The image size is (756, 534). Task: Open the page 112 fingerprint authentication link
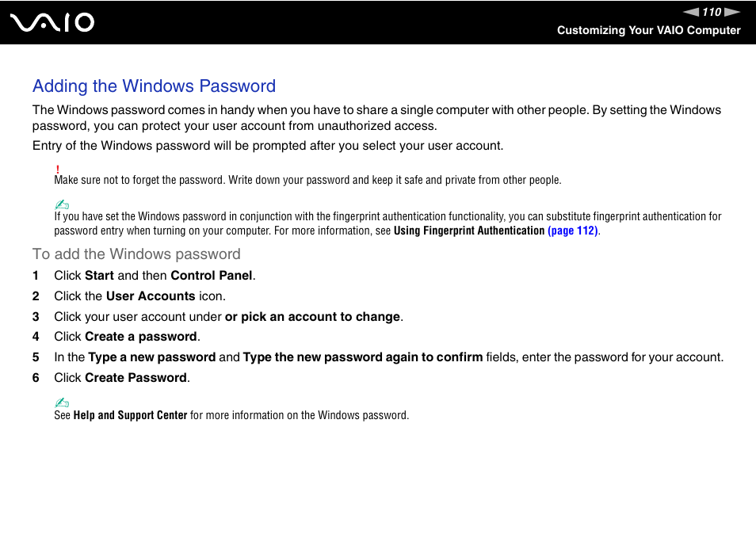tap(573, 231)
